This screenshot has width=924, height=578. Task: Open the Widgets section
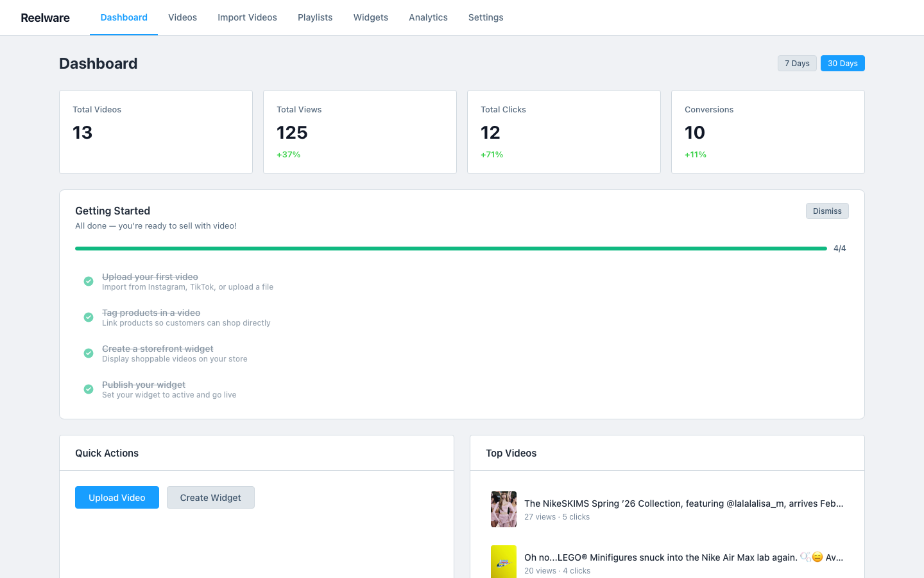370,17
